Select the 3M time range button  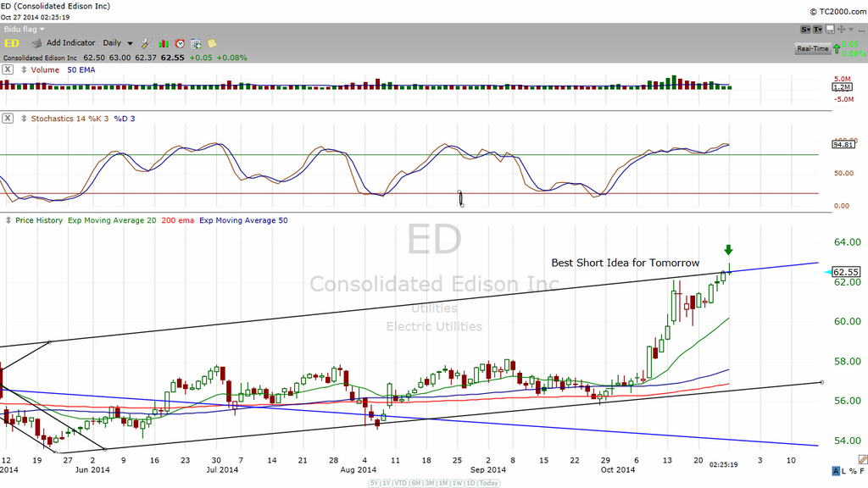(x=430, y=483)
